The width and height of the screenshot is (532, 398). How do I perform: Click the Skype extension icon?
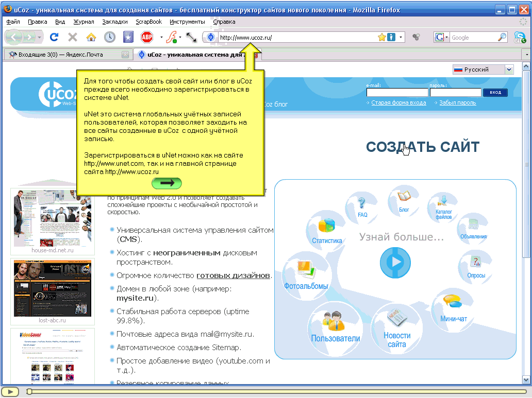pos(520,37)
